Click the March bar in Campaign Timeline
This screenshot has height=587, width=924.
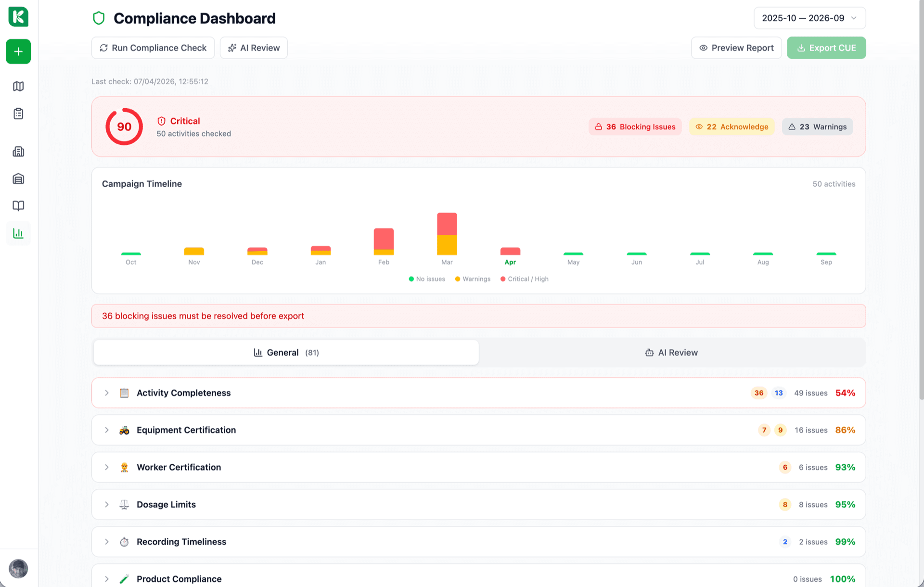447,234
